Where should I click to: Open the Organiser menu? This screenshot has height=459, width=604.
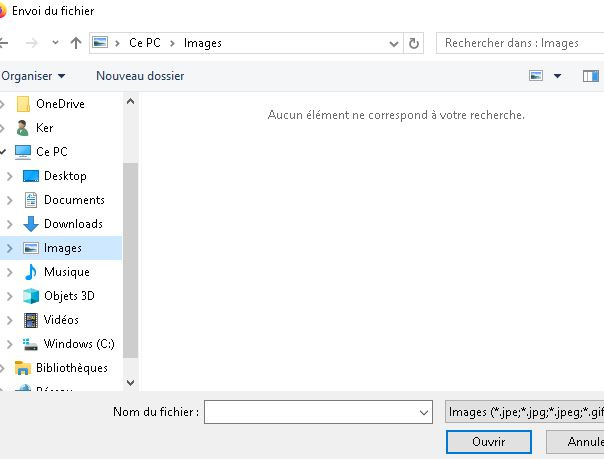[33, 76]
